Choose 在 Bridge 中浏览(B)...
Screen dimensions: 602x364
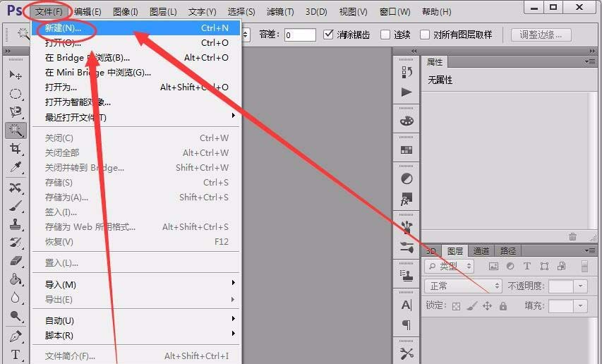(x=136, y=58)
